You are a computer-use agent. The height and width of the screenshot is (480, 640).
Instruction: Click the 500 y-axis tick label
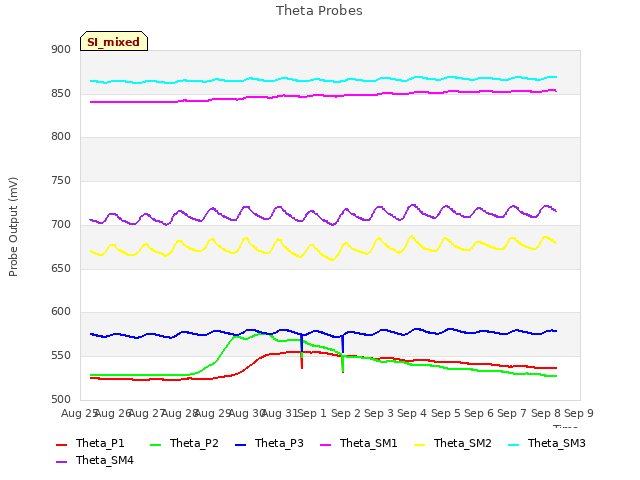(61, 399)
